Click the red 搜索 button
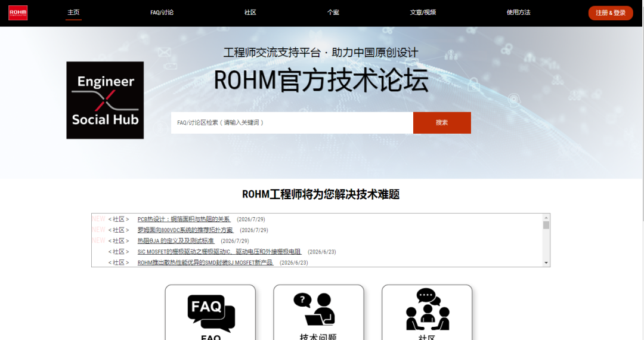 (x=442, y=122)
